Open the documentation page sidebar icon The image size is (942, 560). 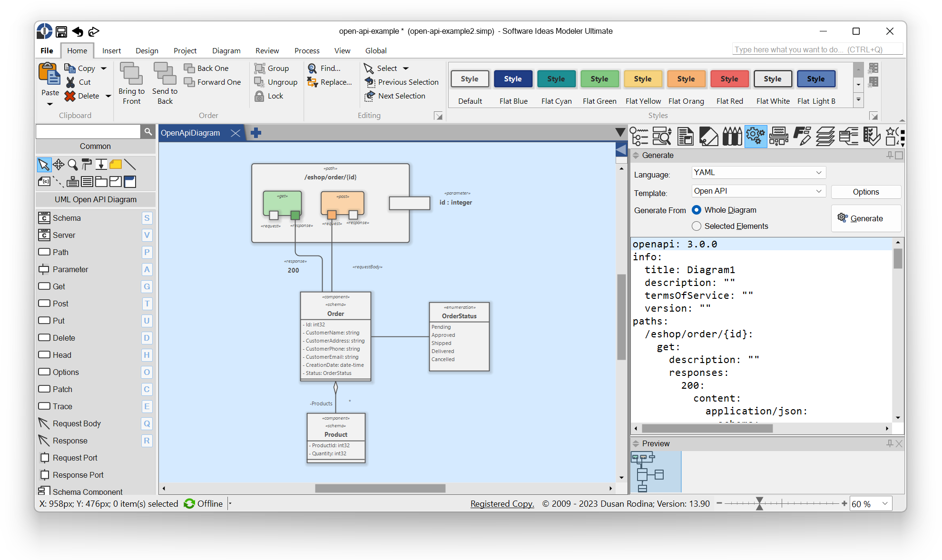(x=685, y=137)
